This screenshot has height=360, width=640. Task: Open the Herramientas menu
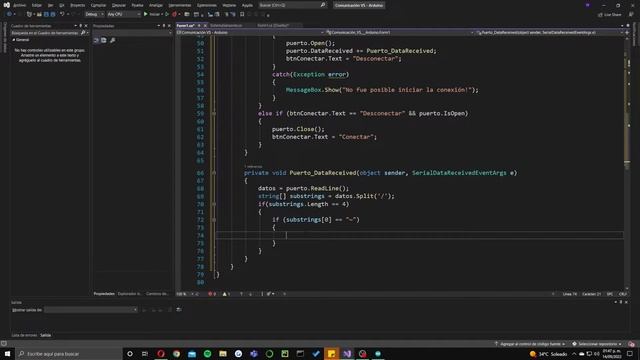pos(180,5)
